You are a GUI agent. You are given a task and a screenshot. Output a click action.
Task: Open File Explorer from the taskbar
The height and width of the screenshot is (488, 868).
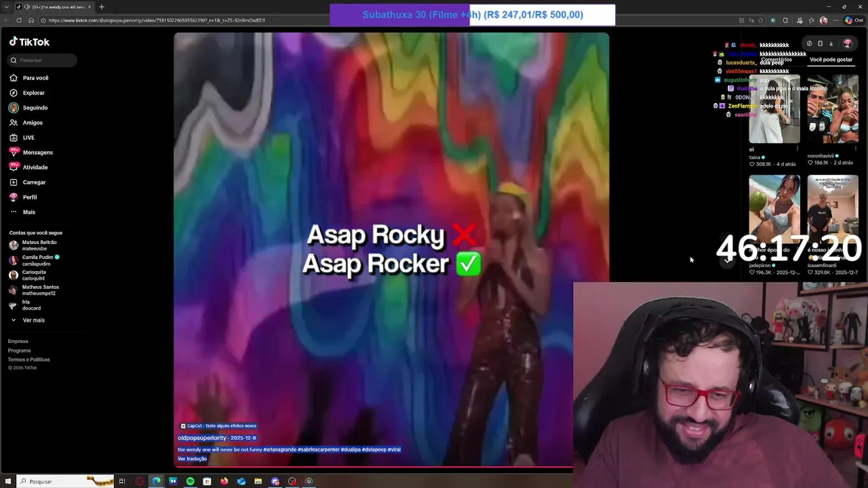(258, 481)
